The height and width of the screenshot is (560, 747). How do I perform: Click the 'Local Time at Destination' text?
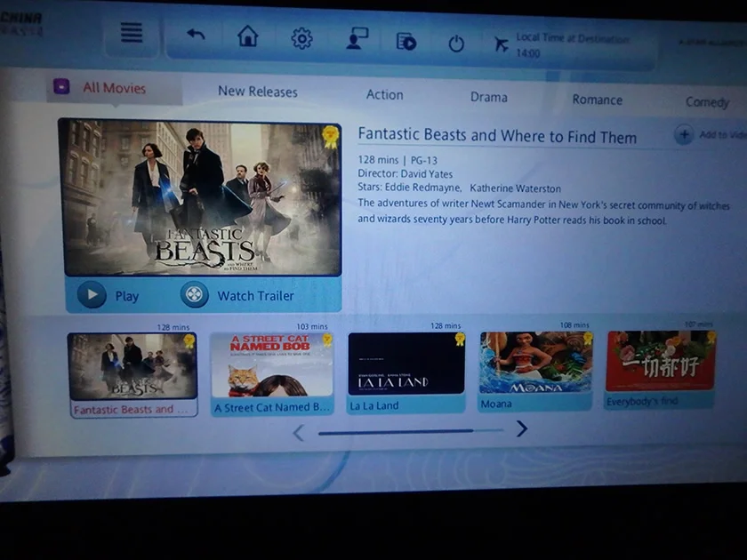click(x=573, y=38)
